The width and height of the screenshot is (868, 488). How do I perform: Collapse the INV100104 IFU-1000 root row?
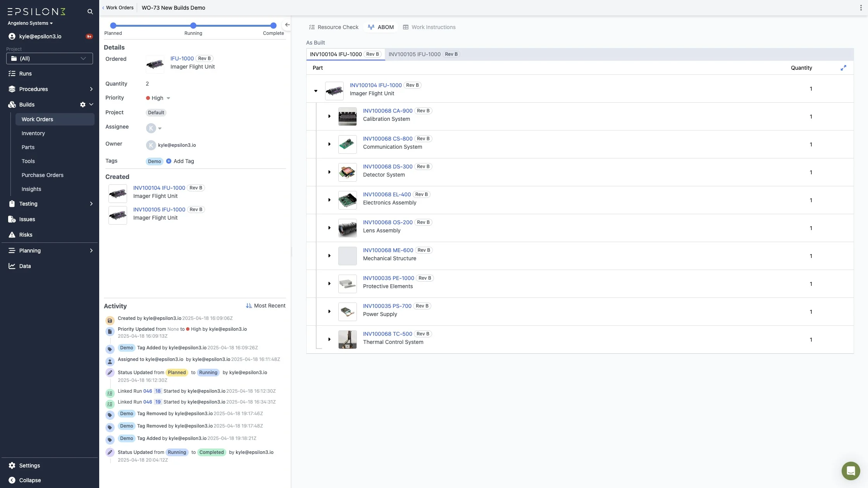click(316, 91)
